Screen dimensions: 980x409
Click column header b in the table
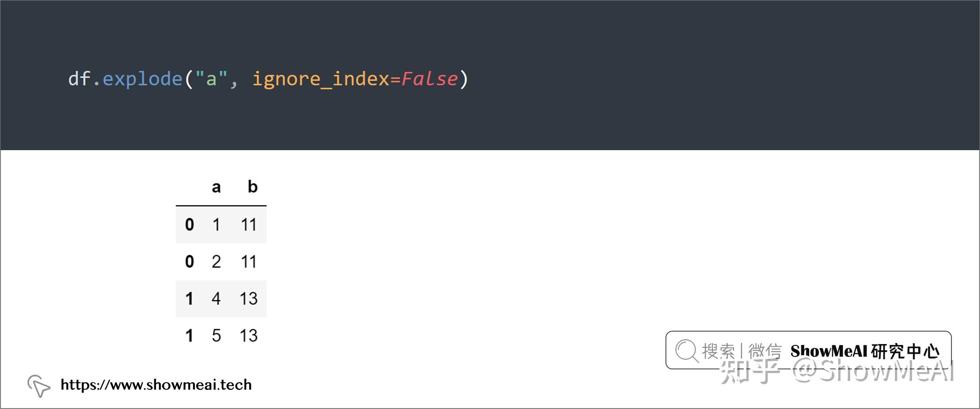pyautogui.click(x=252, y=187)
